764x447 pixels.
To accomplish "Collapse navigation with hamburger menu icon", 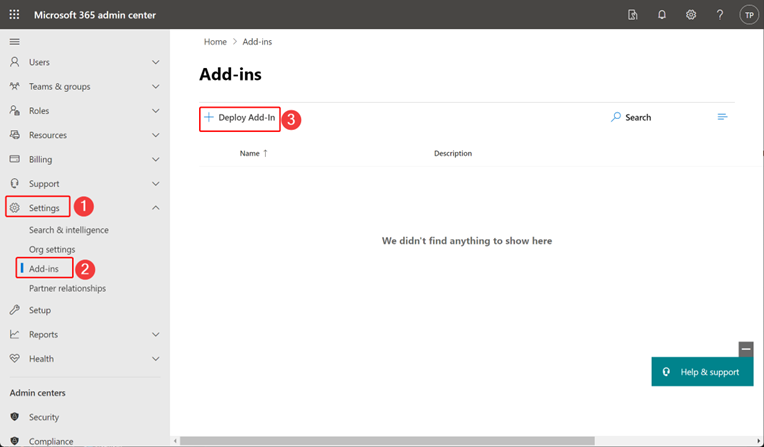I will click(x=15, y=42).
